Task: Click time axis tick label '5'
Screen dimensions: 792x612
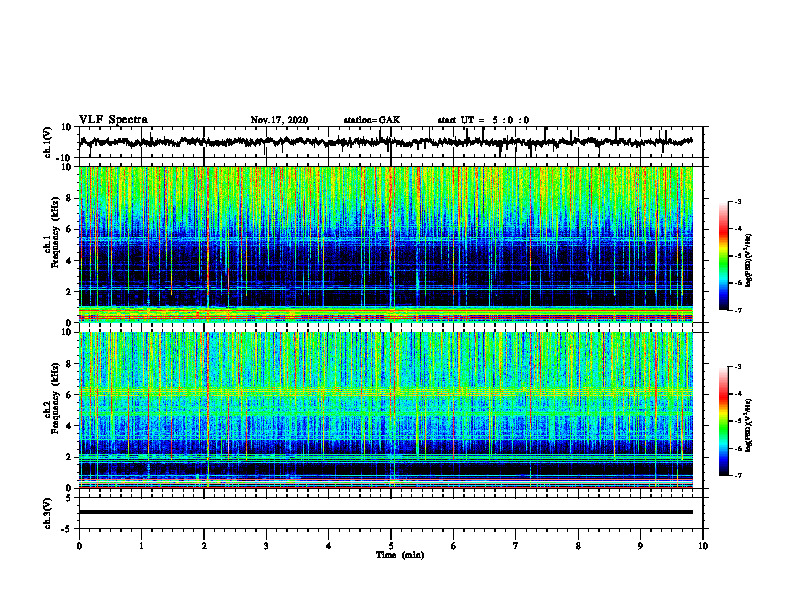Action: pyautogui.click(x=391, y=546)
